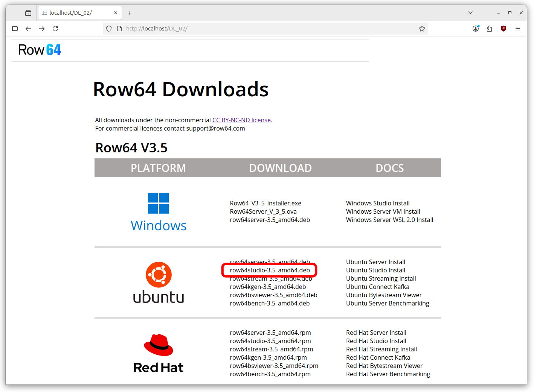The image size is (534, 392).
Task: Focus the address bar showing localhost/DL_02/
Action: click(265, 29)
